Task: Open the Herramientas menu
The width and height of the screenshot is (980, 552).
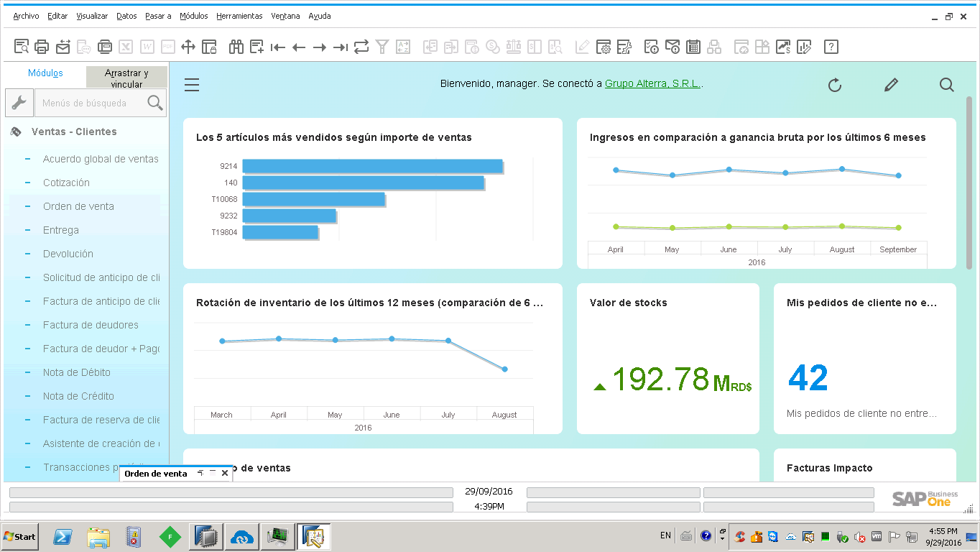Action: 239,16
